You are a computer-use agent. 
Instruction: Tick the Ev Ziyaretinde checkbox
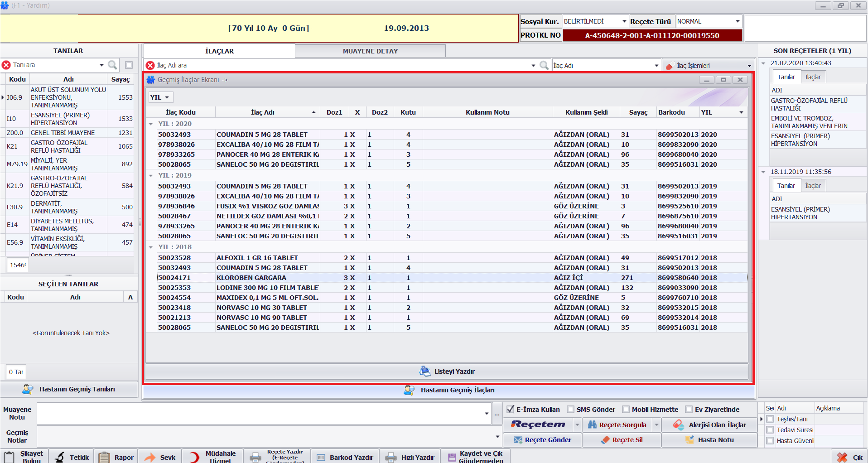coord(689,409)
